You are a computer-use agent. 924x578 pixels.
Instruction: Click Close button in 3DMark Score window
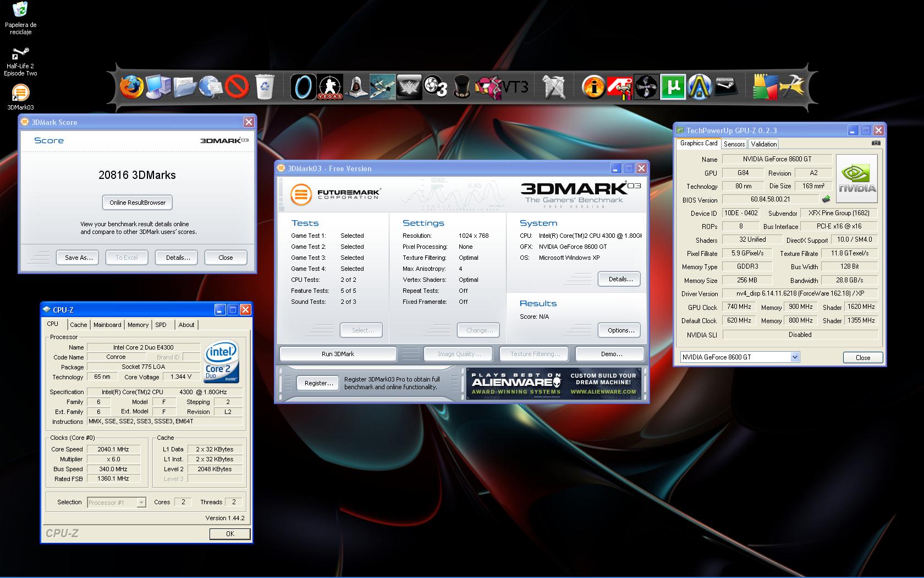tap(226, 258)
